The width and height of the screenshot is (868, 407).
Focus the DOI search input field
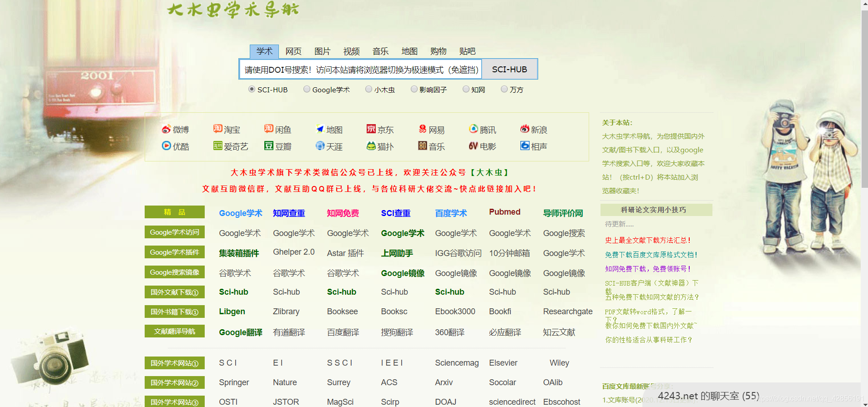(361, 69)
